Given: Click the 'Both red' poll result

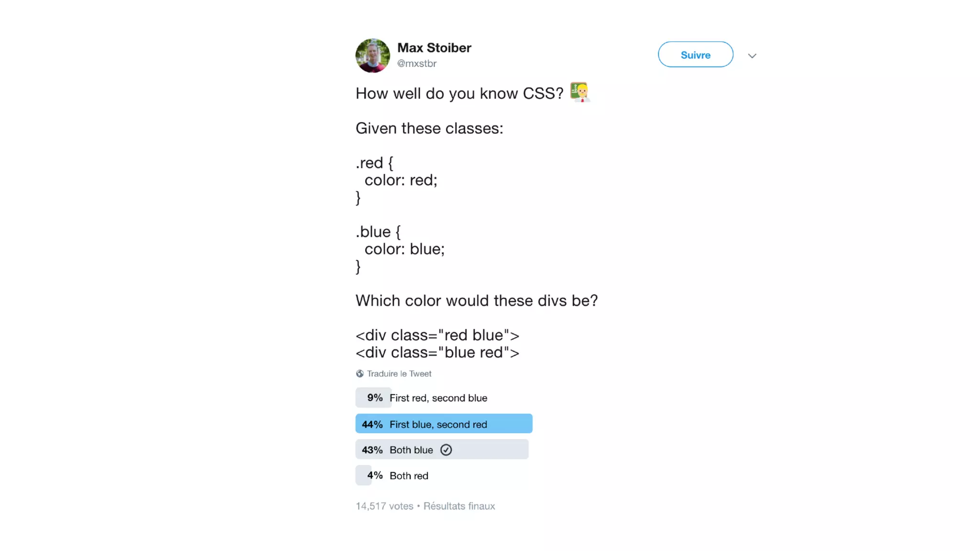Looking at the screenshot, I should (x=409, y=476).
